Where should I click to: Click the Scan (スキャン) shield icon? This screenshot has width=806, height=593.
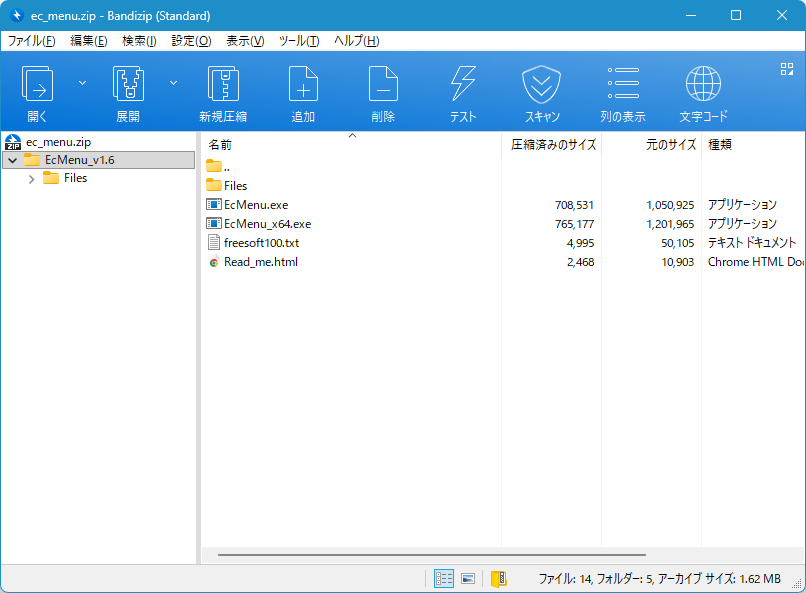tap(541, 84)
